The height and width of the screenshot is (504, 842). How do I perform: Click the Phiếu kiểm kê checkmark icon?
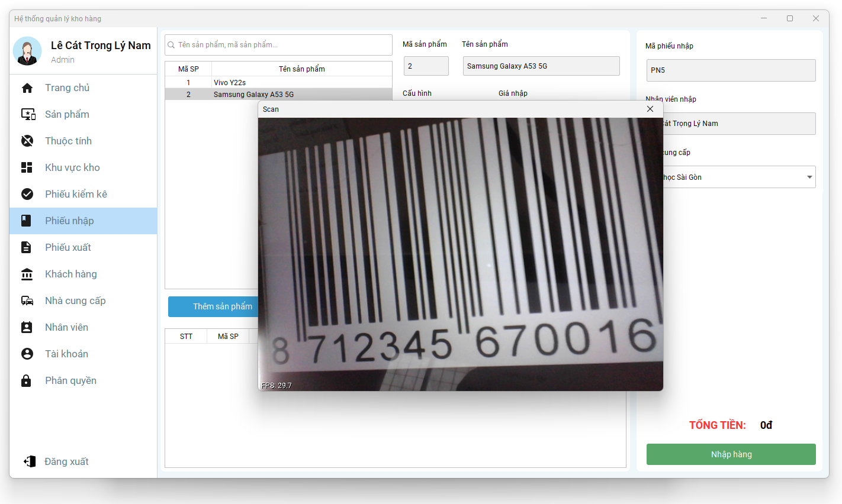[27, 194]
